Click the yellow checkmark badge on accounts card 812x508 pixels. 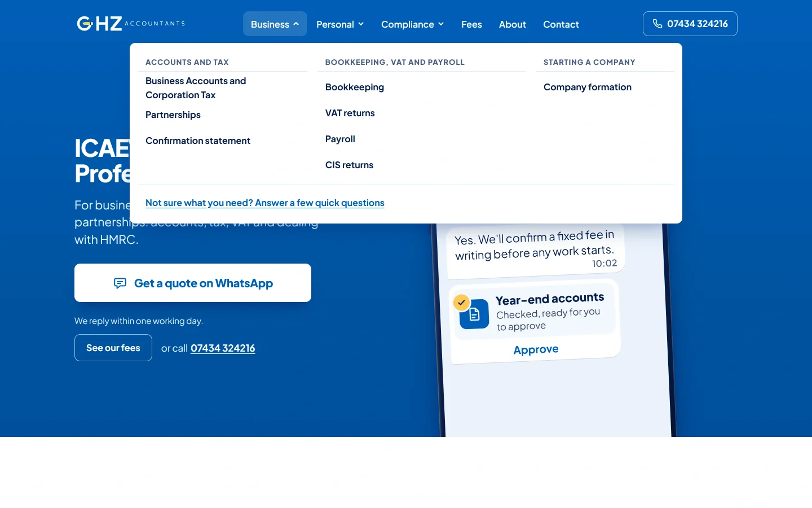[462, 303]
